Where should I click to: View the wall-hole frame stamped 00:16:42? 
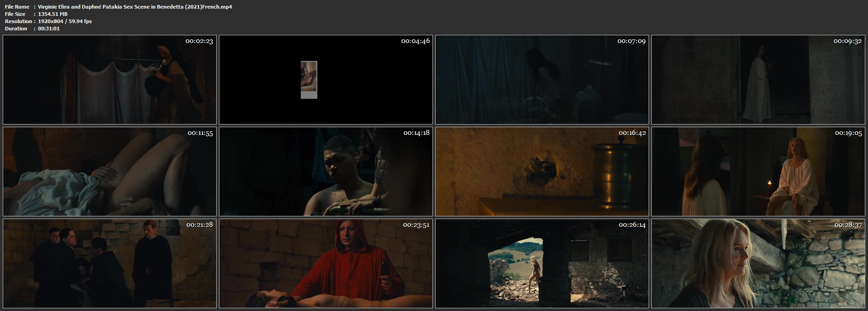click(x=542, y=172)
